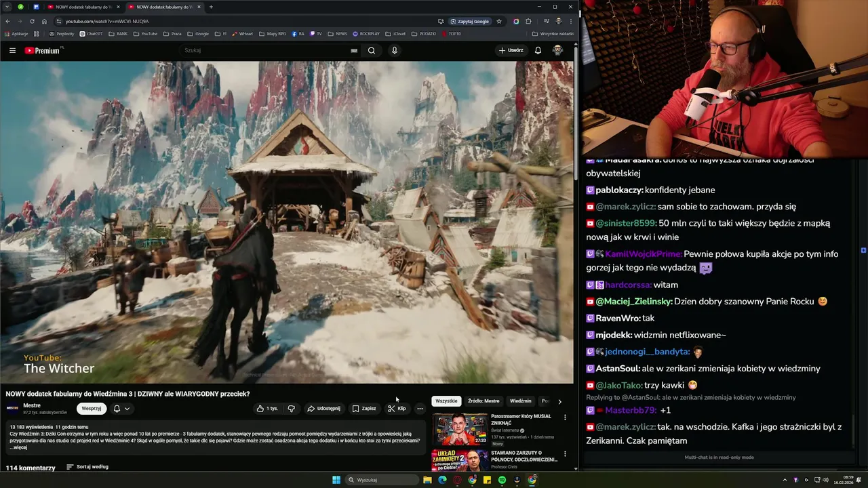Open Perplexity bookmark

point(62,33)
